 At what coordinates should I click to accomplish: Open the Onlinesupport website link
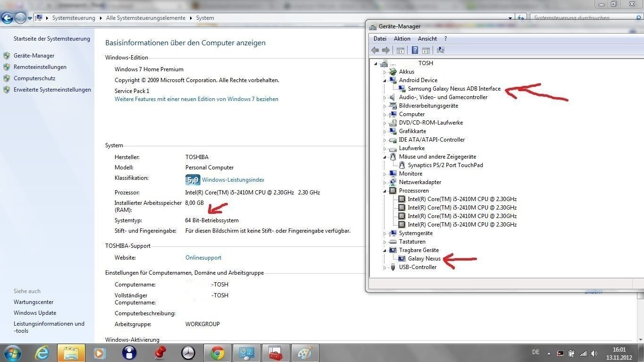point(203,258)
